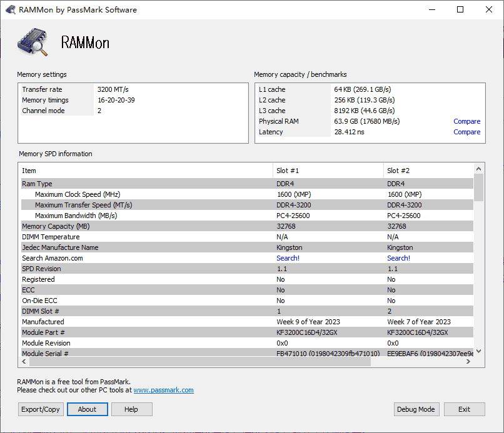Click the Item column header

point(147,171)
